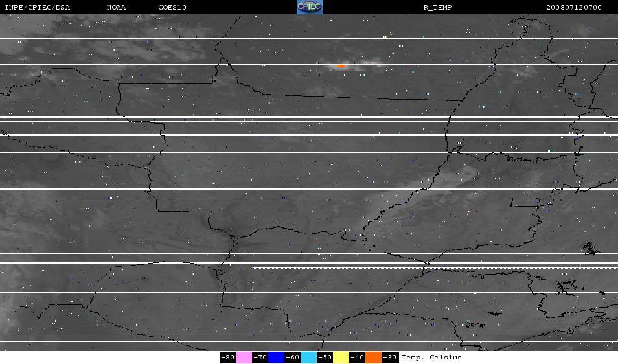Click the -70 legend value
The width and height of the screenshot is (618, 364).
tap(260, 358)
